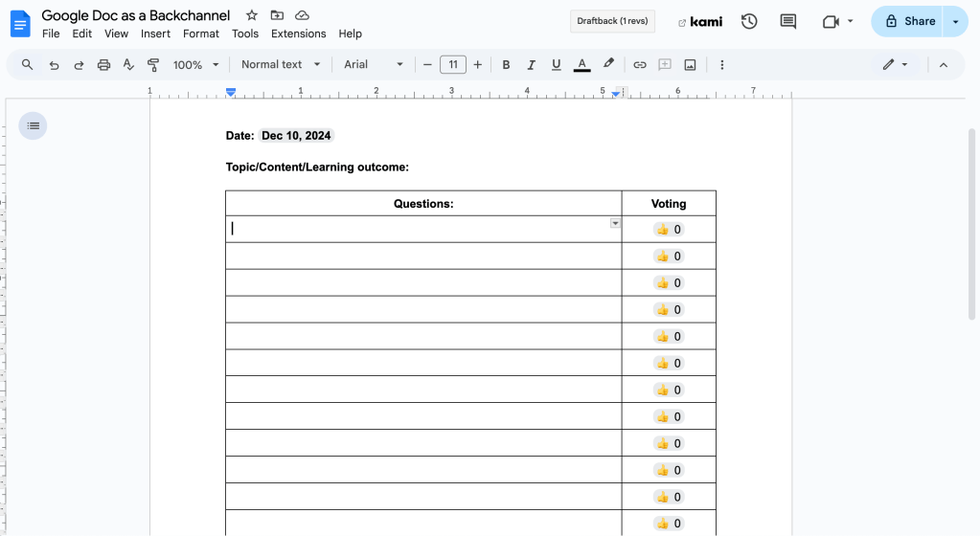Open the document outline sidebar
Image resolution: width=980 pixels, height=536 pixels.
[x=34, y=125]
